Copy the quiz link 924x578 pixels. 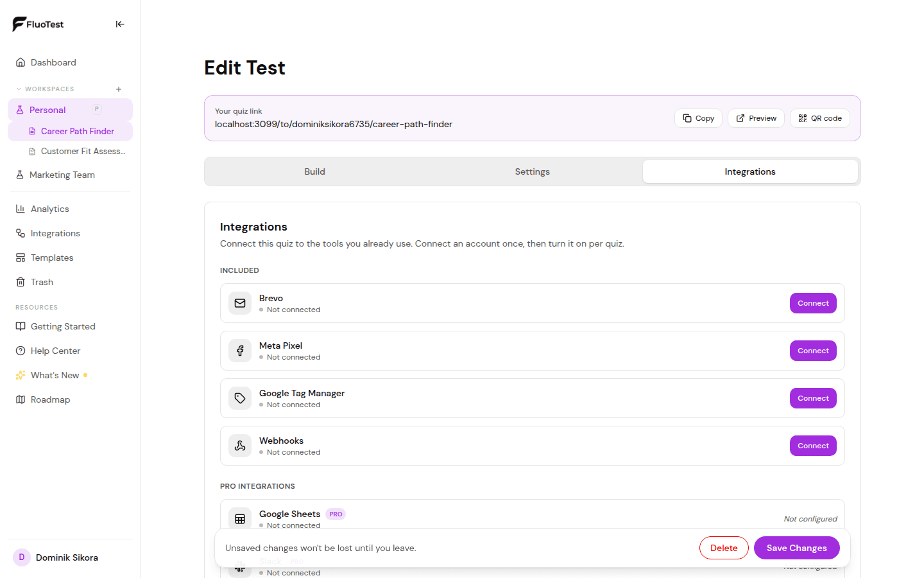[698, 118]
